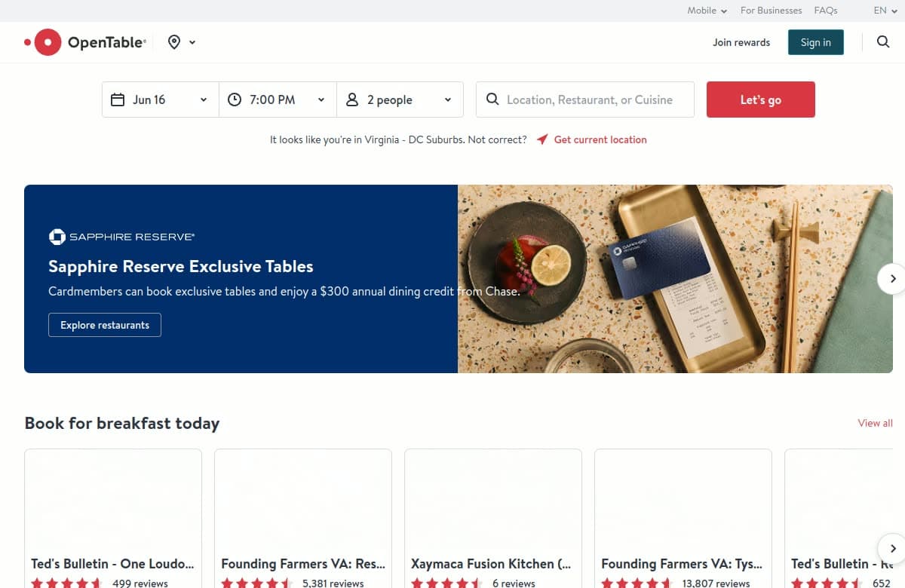This screenshot has height=588, width=905.
Task: Open the search magnifier in header
Action: [883, 42]
